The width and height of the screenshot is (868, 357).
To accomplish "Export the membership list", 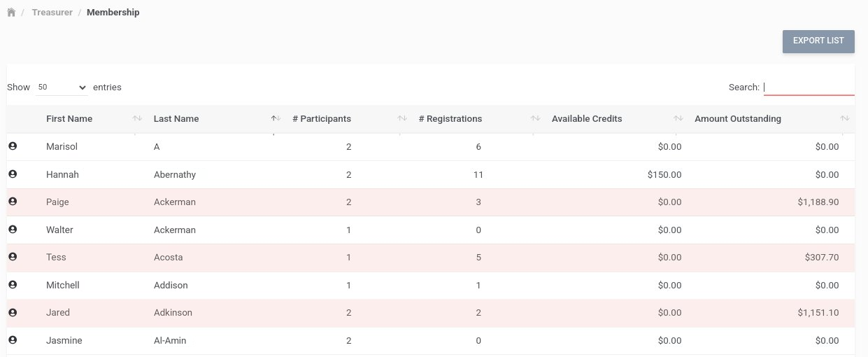I will (818, 41).
